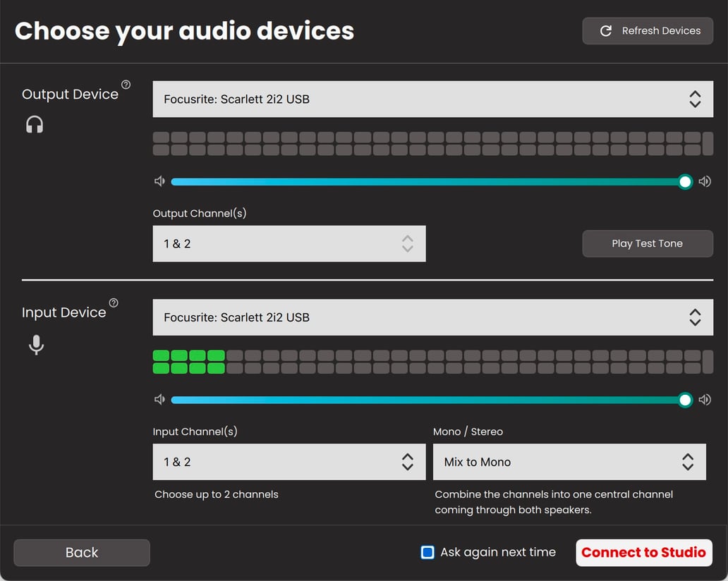
Task: Click the output volume slider handle
Action: click(685, 182)
